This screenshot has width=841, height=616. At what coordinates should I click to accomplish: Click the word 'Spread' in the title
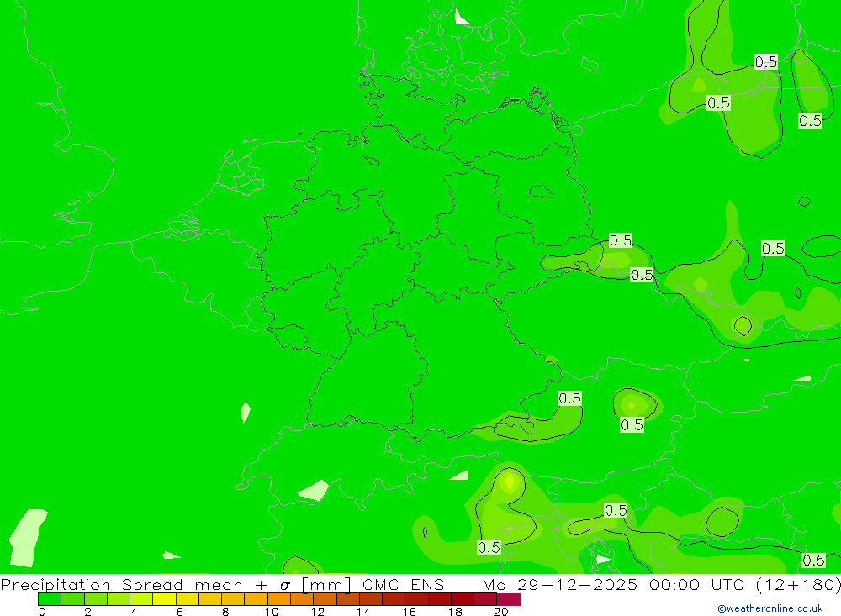(x=152, y=584)
